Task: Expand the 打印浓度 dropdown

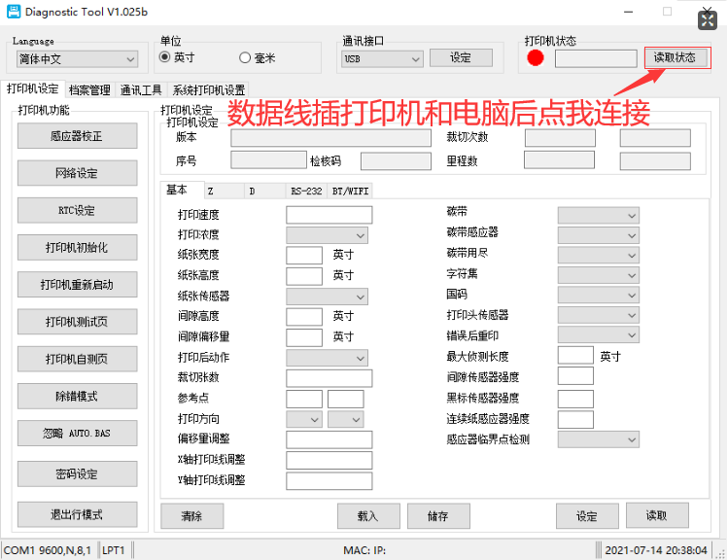Action: (x=327, y=235)
